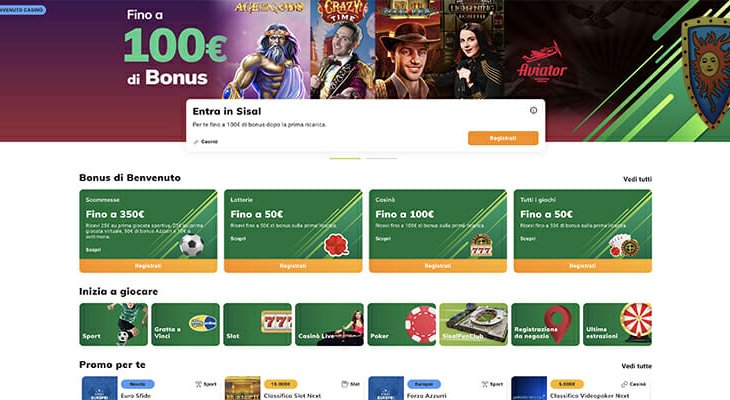The image size is (730, 400).
Task: Open Classifica Slot Next promo thumbnail
Action: coord(243,388)
